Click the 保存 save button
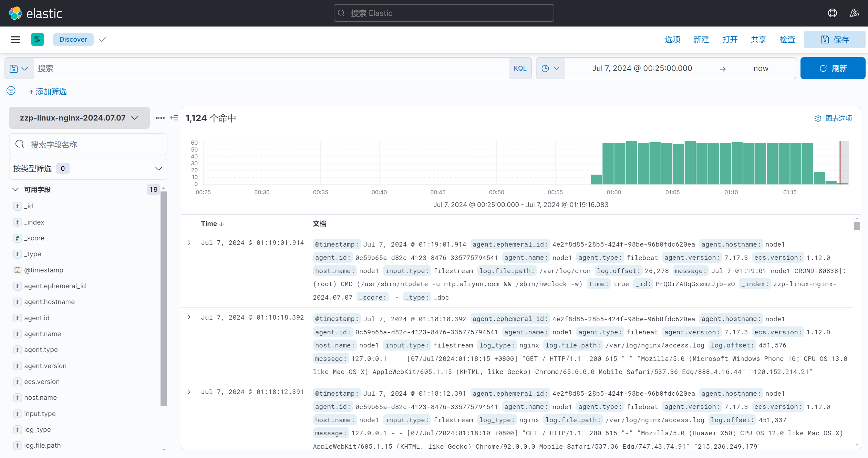The image size is (868, 458). pyautogui.click(x=834, y=40)
